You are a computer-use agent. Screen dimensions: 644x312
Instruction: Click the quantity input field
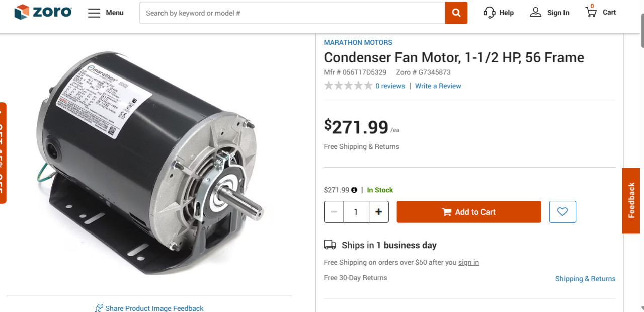point(356,212)
